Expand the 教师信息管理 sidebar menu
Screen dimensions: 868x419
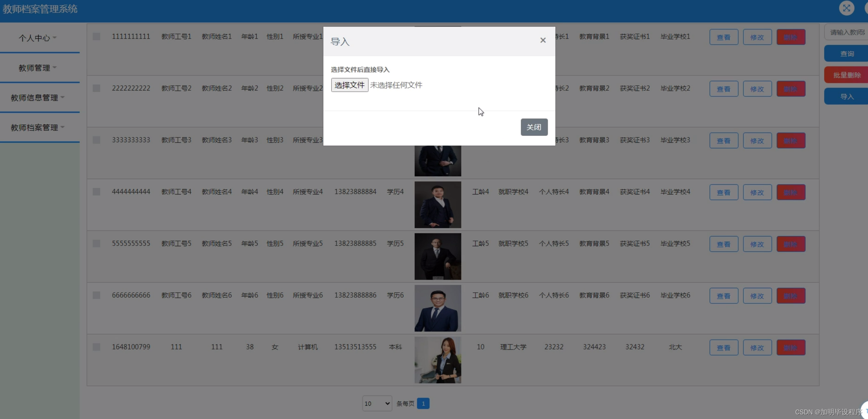pos(37,98)
